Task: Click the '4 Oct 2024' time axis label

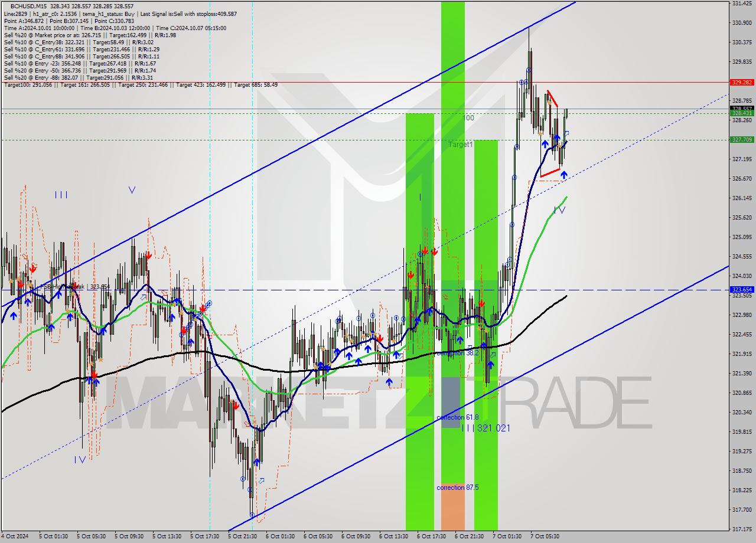Action: tap(15, 537)
